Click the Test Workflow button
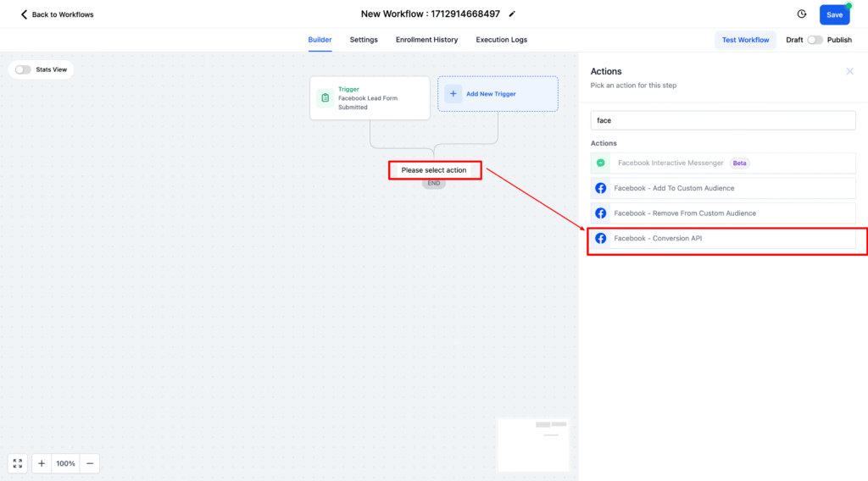The height and width of the screenshot is (481, 868). [745, 40]
